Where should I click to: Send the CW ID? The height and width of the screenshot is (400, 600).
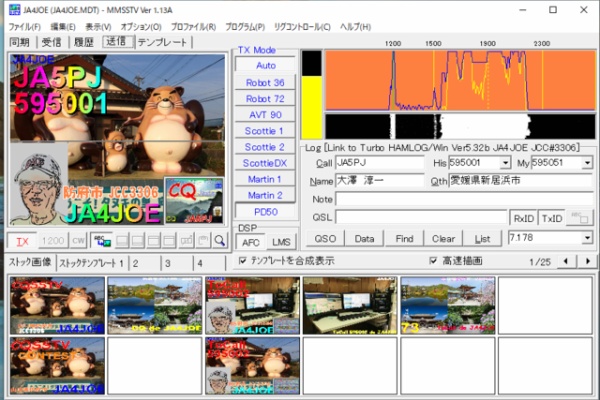point(78,241)
